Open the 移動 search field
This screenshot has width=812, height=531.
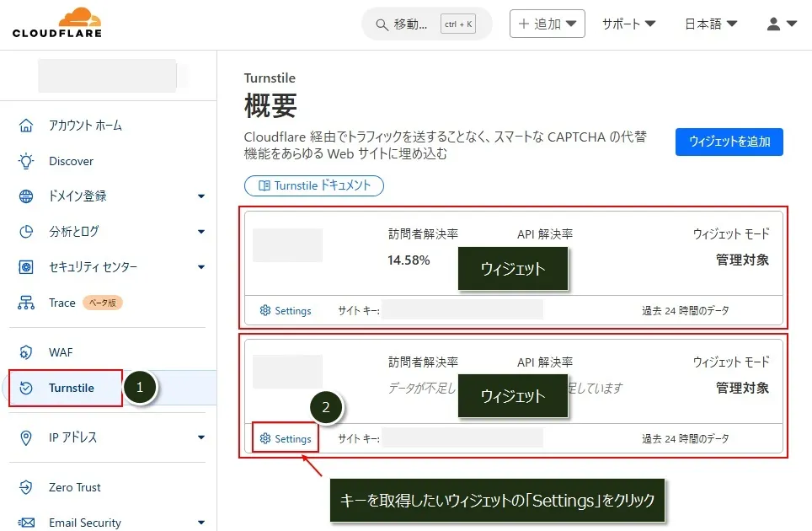426,24
